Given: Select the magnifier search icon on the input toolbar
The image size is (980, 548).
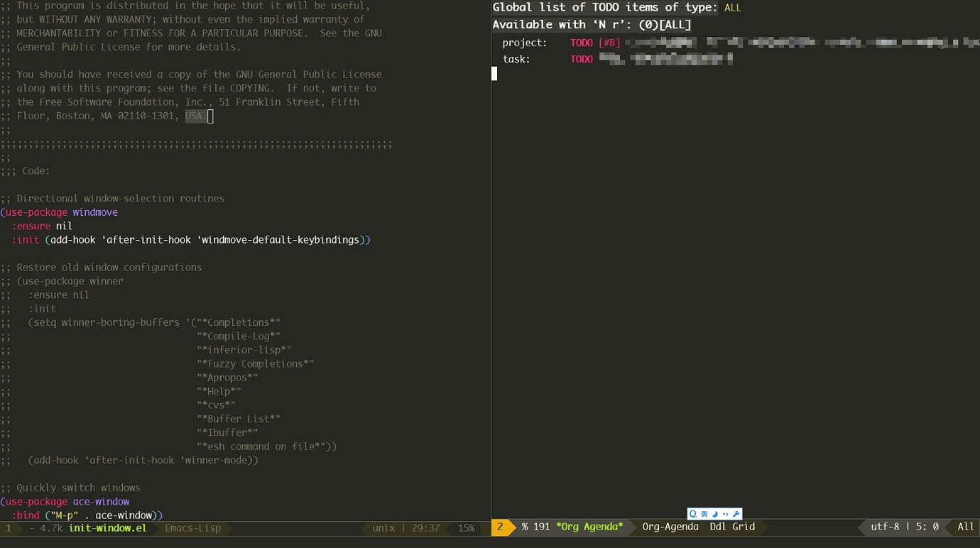Looking at the screenshot, I should click(692, 513).
